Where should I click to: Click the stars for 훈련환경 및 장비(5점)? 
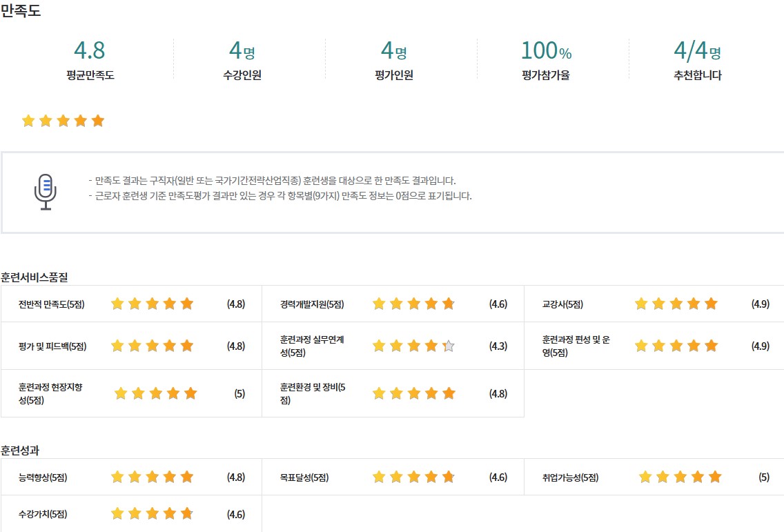click(413, 393)
